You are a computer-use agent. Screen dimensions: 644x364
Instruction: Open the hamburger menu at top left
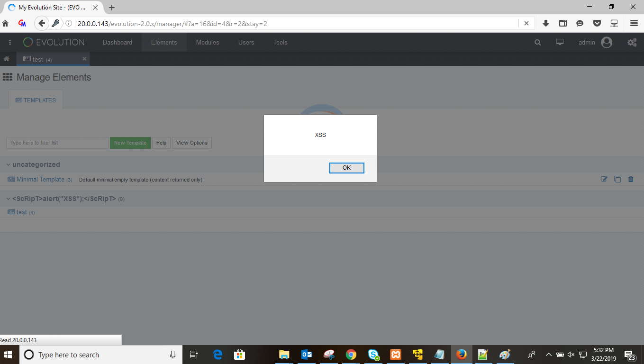point(9,42)
